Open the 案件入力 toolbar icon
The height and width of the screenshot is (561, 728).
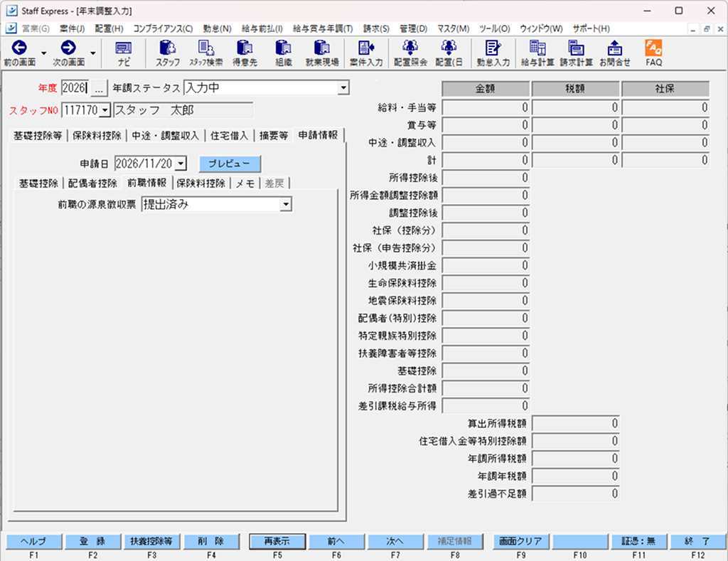click(366, 53)
